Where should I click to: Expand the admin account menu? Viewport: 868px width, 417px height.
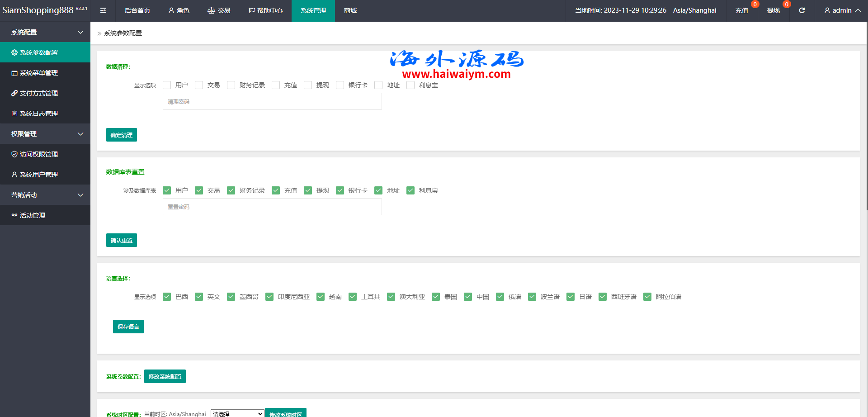(842, 10)
